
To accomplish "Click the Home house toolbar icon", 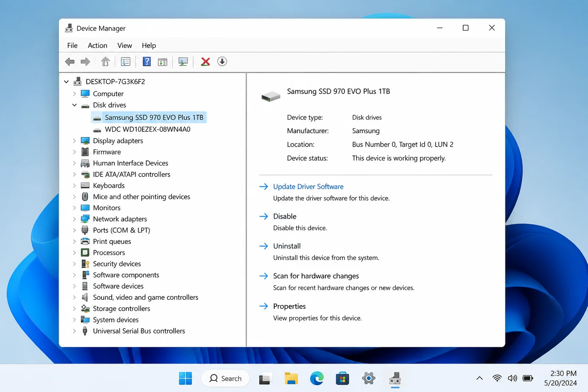I will 105,61.
